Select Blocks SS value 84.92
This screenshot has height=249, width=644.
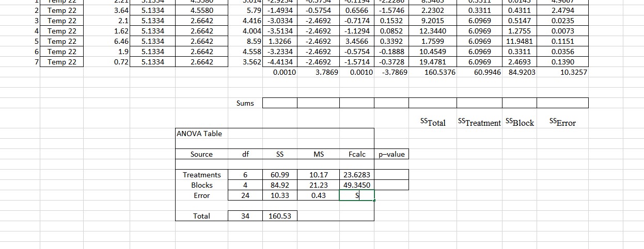[x=279, y=185]
